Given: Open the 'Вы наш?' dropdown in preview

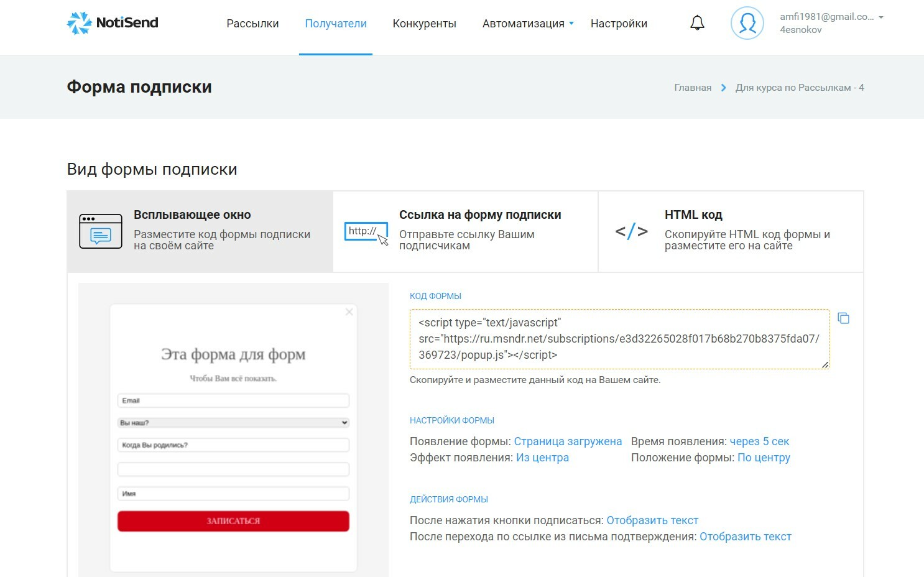Looking at the screenshot, I should point(233,423).
